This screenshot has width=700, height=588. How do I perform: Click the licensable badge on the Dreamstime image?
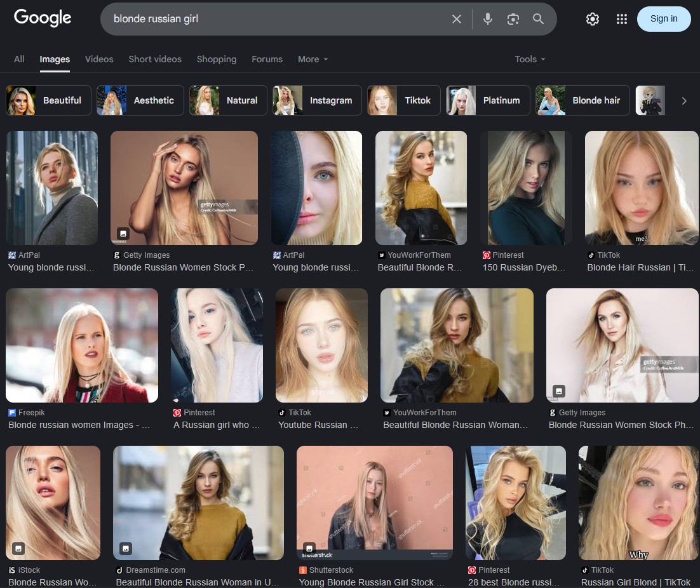tap(125, 548)
